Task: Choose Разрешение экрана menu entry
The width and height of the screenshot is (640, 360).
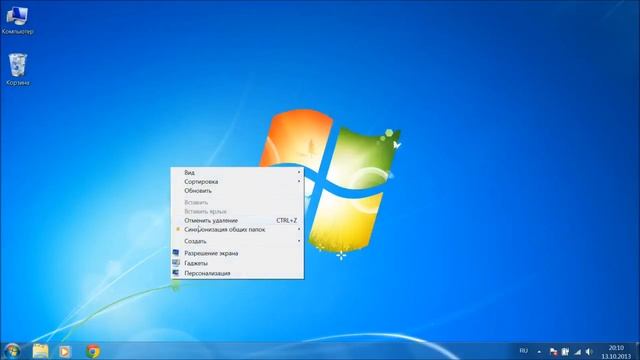Action: (237, 253)
